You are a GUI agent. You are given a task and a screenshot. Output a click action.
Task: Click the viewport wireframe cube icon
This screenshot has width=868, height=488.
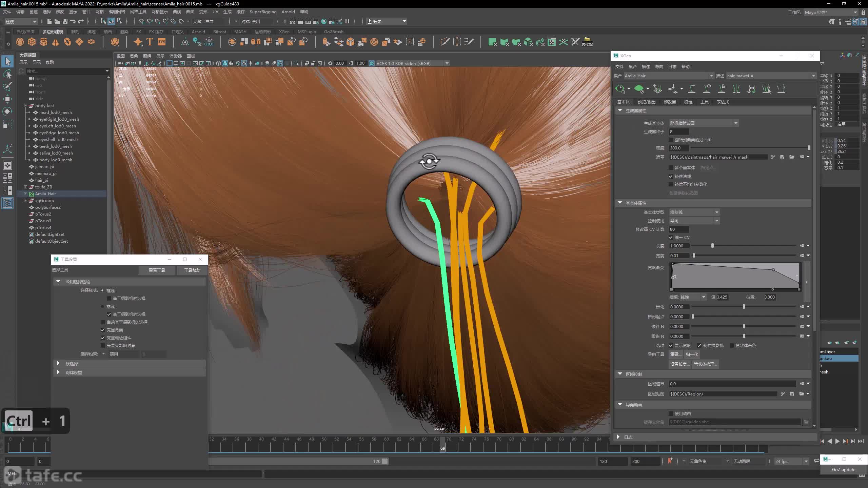click(218, 63)
